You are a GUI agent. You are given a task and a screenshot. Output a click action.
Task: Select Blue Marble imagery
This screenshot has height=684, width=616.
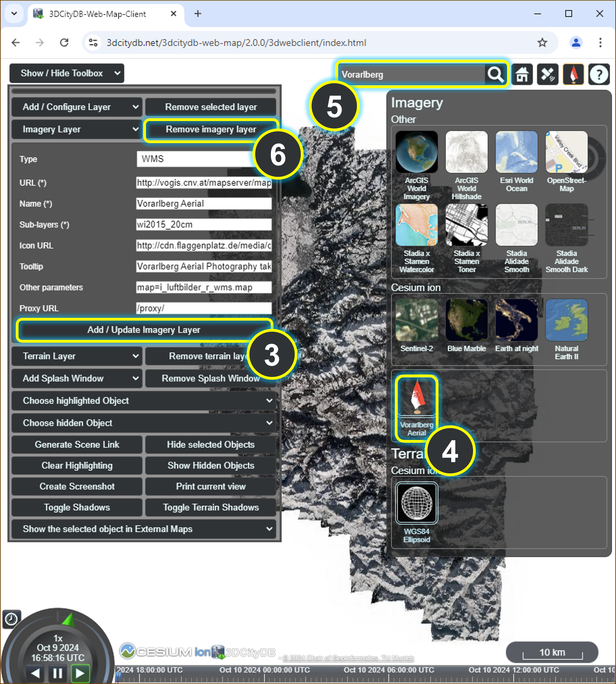(466, 320)
